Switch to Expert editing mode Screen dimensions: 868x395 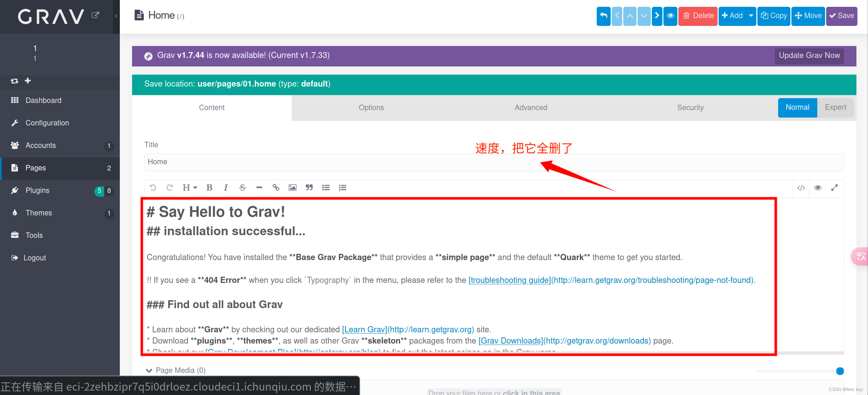point(836,107)
